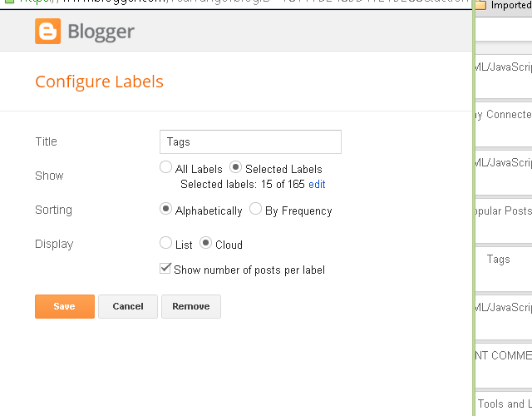
Task: Select the All Labels radio button
Action: [166, 168]
